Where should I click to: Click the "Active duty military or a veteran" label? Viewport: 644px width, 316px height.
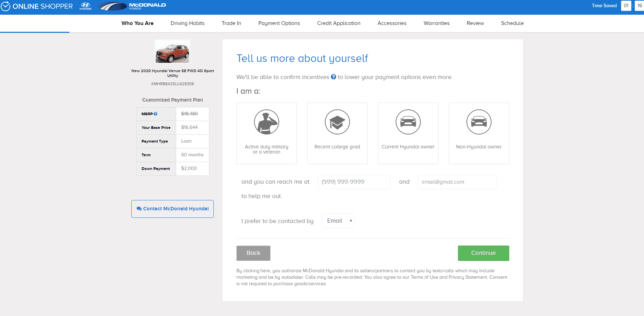click(x=266, y=149)
